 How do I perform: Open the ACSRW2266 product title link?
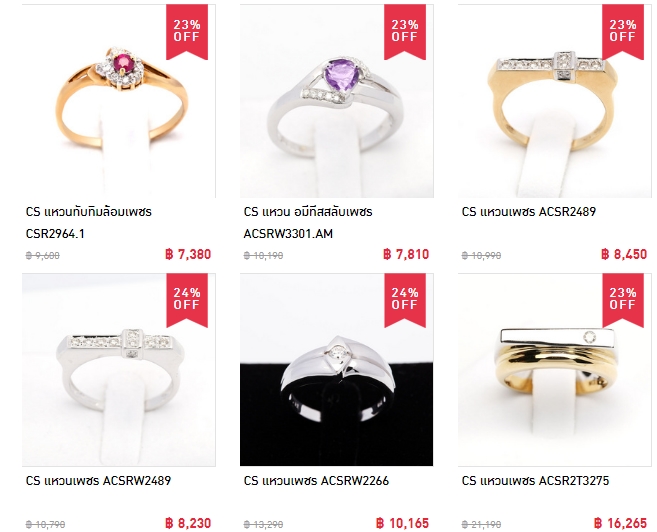click(316, 480)
